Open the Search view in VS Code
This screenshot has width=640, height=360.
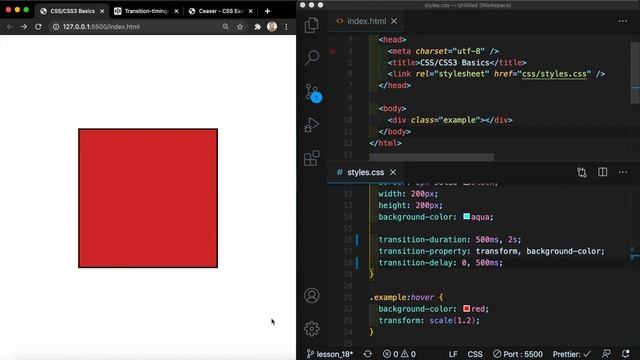coord(312,58)
